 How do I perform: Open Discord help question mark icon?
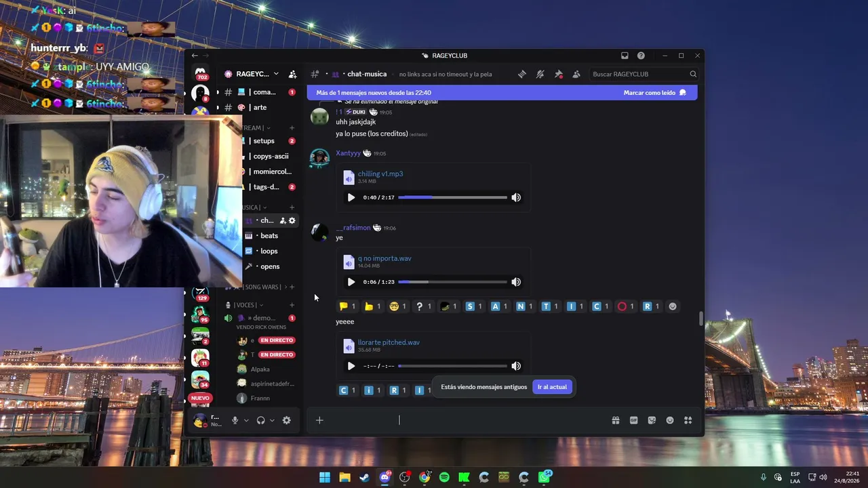coord(641,56)
